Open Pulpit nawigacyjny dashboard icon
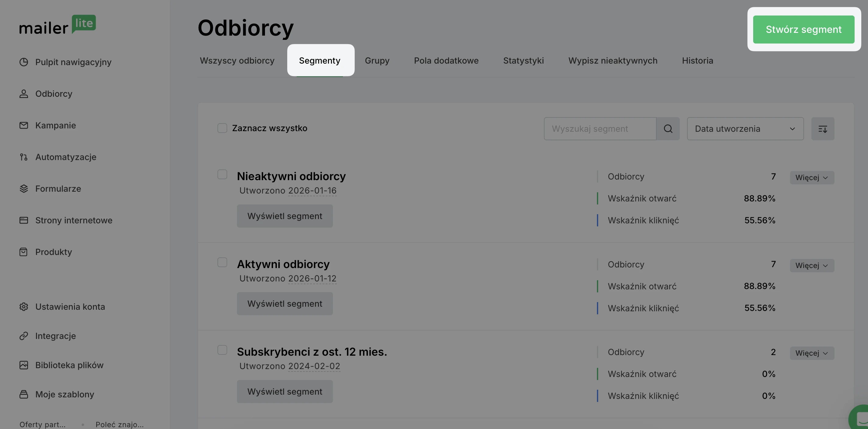Viewport: 868px width, 429px height. [x=23, y=62]
